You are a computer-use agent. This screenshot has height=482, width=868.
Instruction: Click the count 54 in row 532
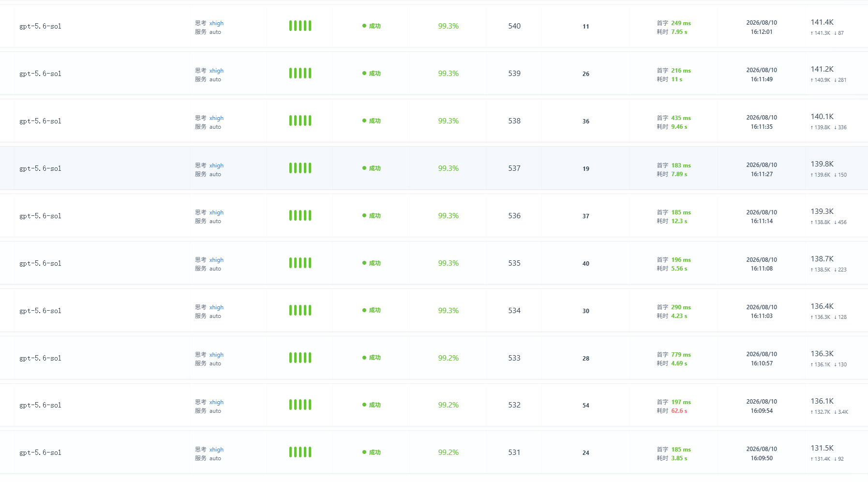[x=586, y=406]
